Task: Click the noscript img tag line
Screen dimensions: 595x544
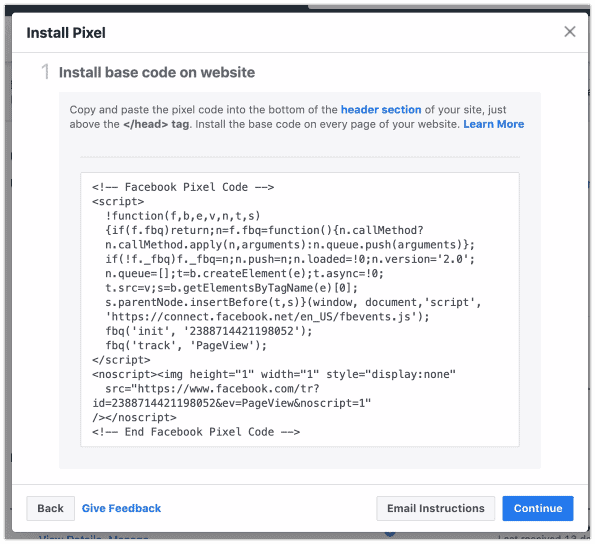Action: coord(274,374)
